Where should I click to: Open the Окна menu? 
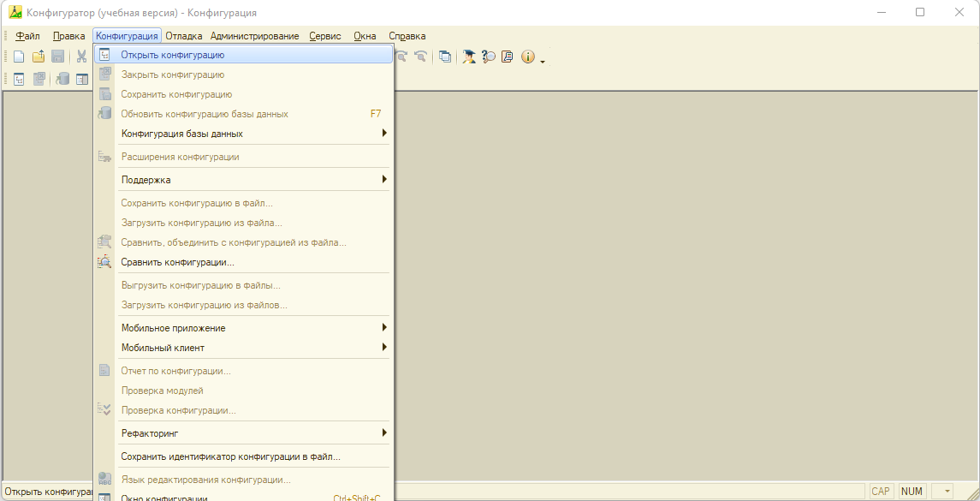365,36
